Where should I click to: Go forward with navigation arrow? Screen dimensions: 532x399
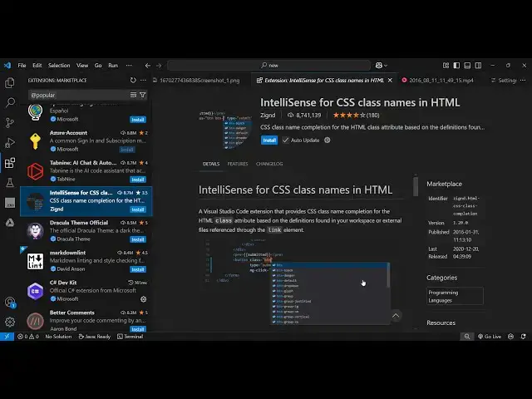tap(159, 65)
